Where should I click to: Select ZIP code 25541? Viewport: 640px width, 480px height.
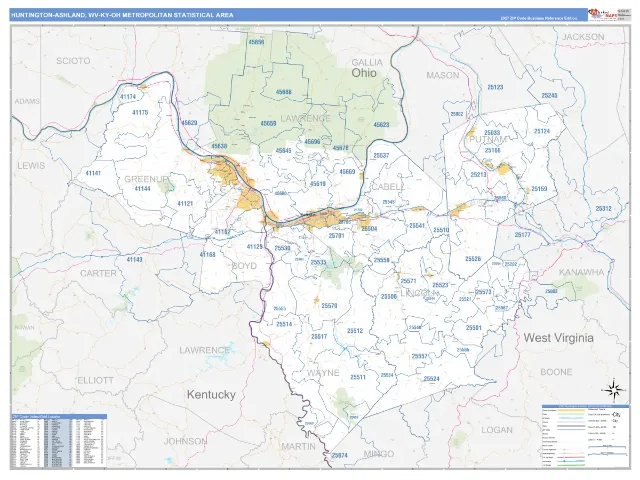(x=417, y=226)
